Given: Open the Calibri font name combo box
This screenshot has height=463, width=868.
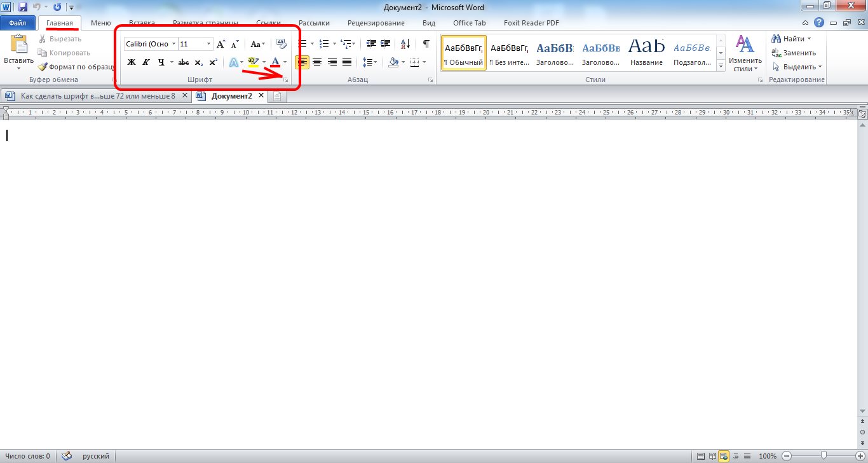Looking at the screenshot, I should pos(151,44).
